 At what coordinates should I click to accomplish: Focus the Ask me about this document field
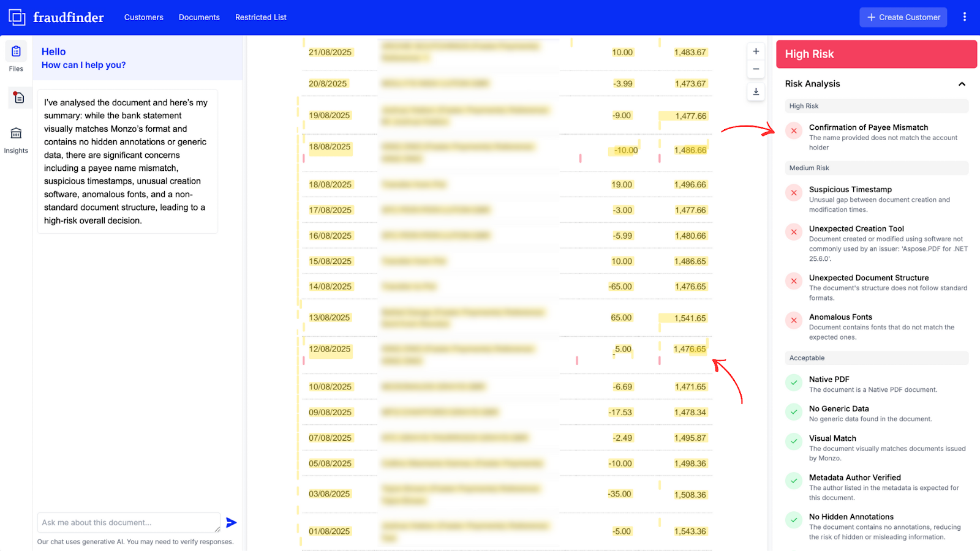pos(129,522)
